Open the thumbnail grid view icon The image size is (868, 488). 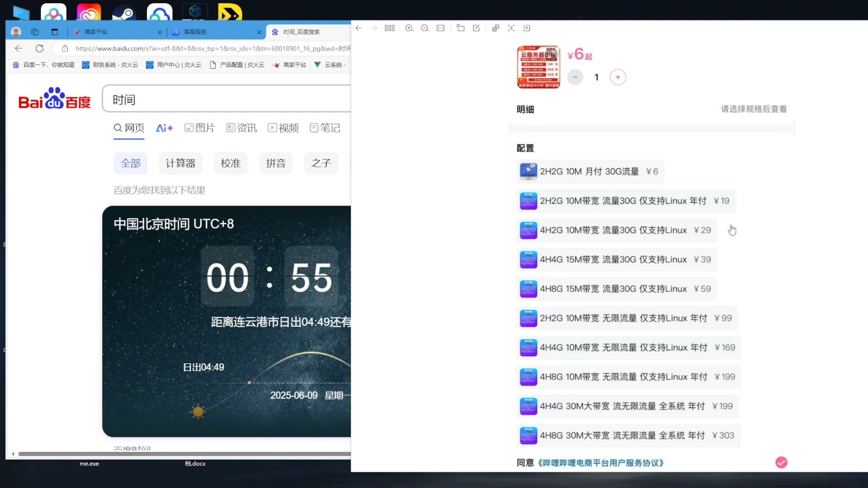(x=390, y=28)
